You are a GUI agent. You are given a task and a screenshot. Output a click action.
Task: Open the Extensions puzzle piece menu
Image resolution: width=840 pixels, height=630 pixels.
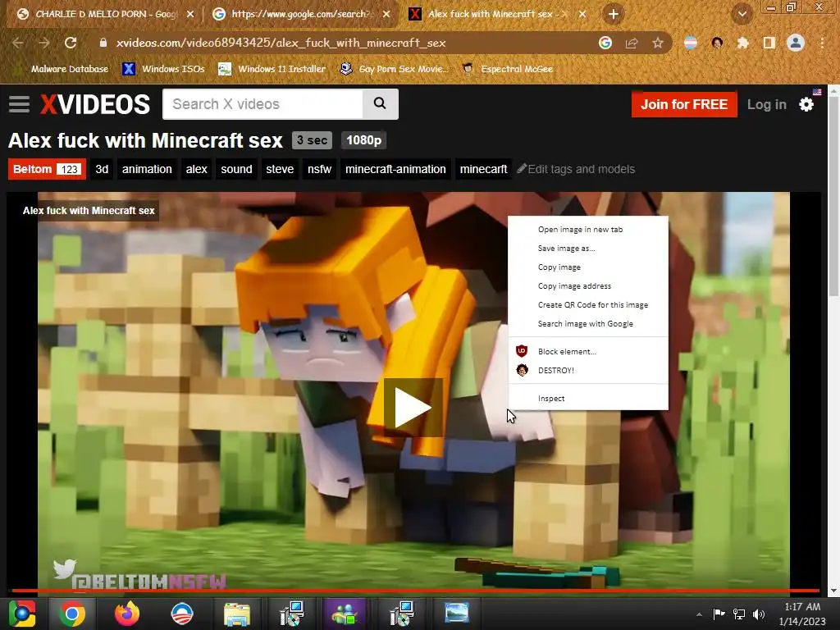pyautogui.click(x=742, y=43)
